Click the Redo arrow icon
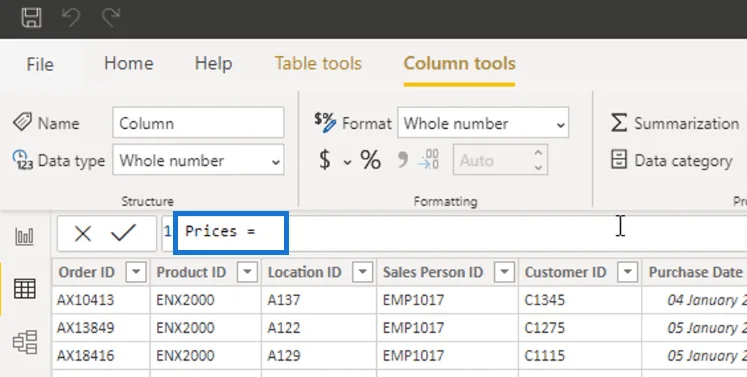The height and width of the screenshot is (377, 747). click(x=111, y=18)
